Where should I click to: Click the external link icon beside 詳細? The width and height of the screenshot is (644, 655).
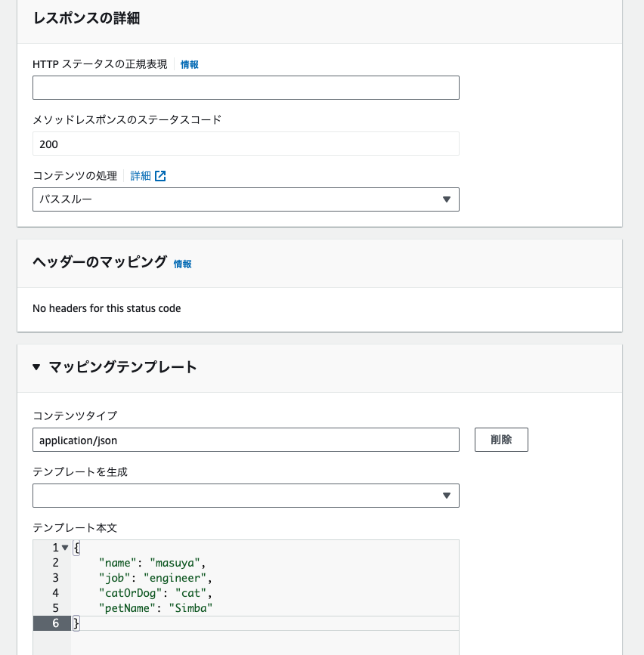coord(160,176)
